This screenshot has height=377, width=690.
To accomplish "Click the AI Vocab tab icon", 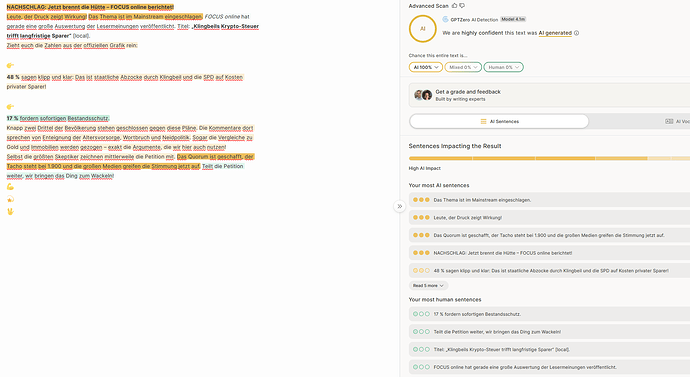I will click(x=669, y=121).
